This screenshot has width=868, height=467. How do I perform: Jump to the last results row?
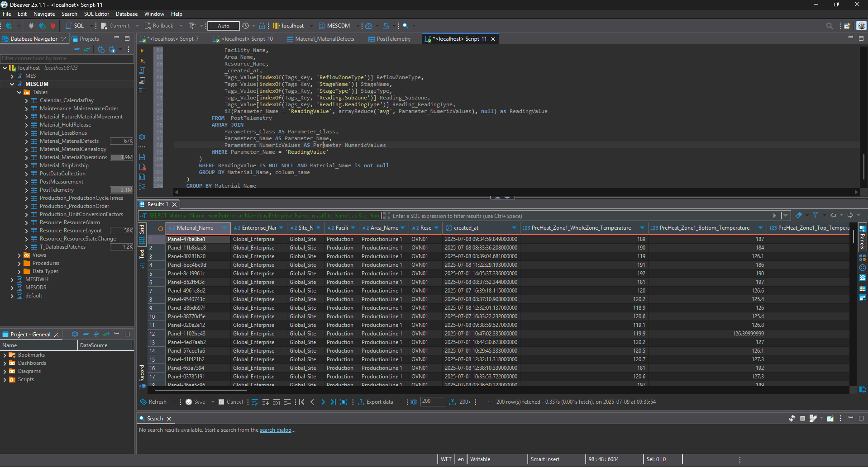pos(333,402)
